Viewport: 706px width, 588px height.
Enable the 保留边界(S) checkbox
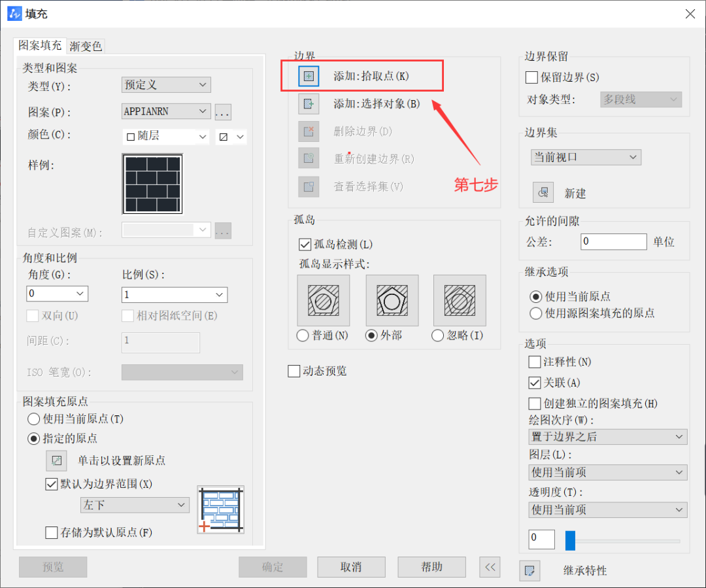(x=531, y=77)
